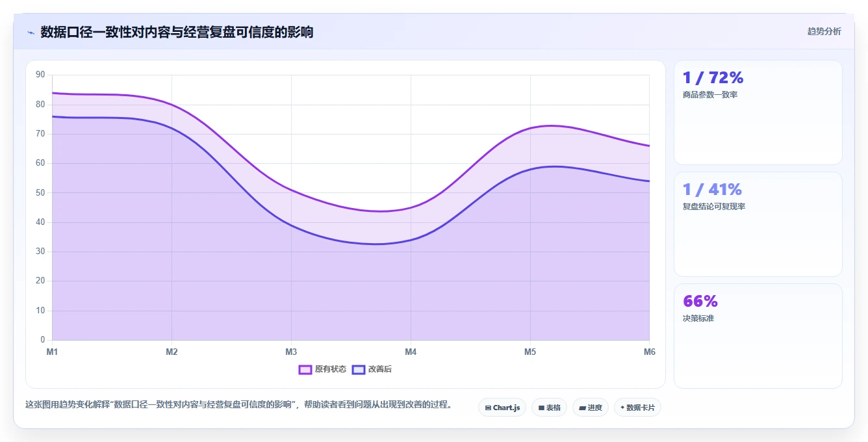The height and width of the screenshot is (442, 868).
Task: Open the 66% 决策标准 card
Action: pos(758,336)
